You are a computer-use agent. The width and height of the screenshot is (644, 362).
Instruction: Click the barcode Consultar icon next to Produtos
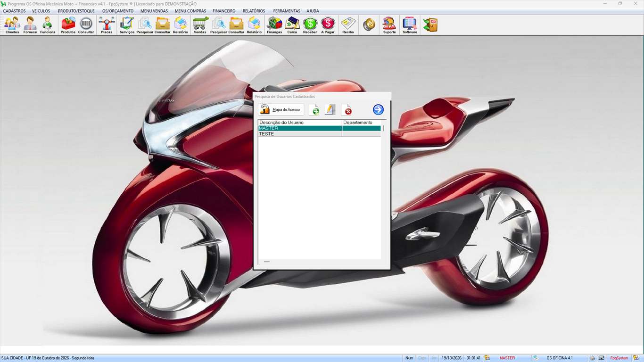coord(86,25)
